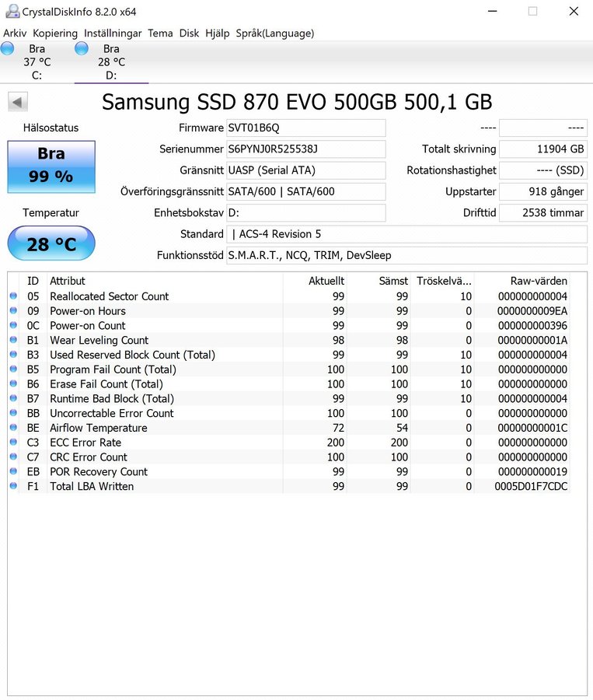The image size is (593, 700).
Task: Select the Airflow Temperature attribute text
Action: coord(99,428)
